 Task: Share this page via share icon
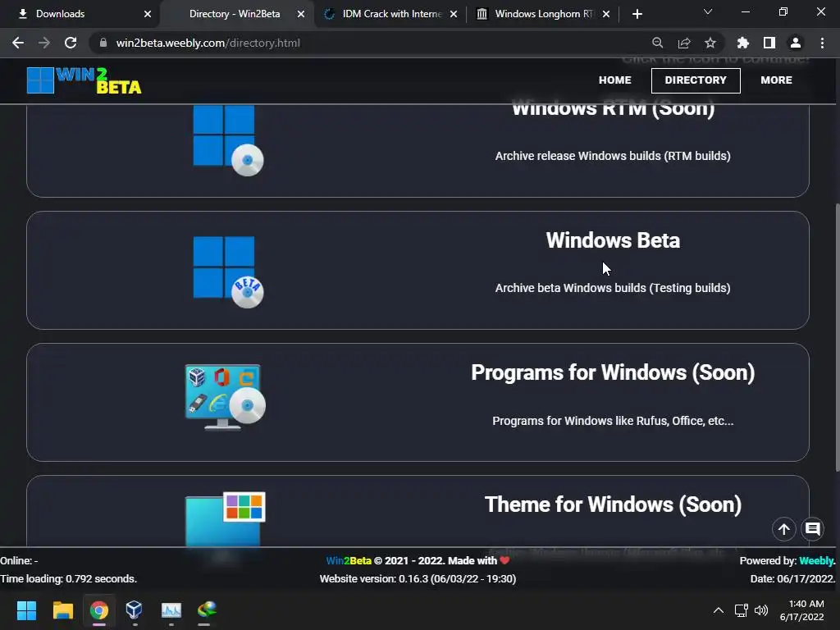[684, 43]
